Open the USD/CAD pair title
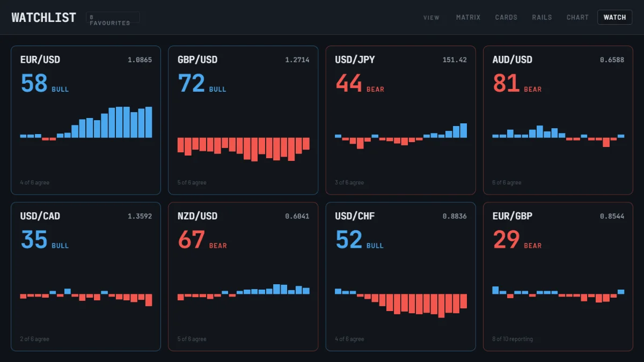 pyautogui.click(x=40, y=216)
